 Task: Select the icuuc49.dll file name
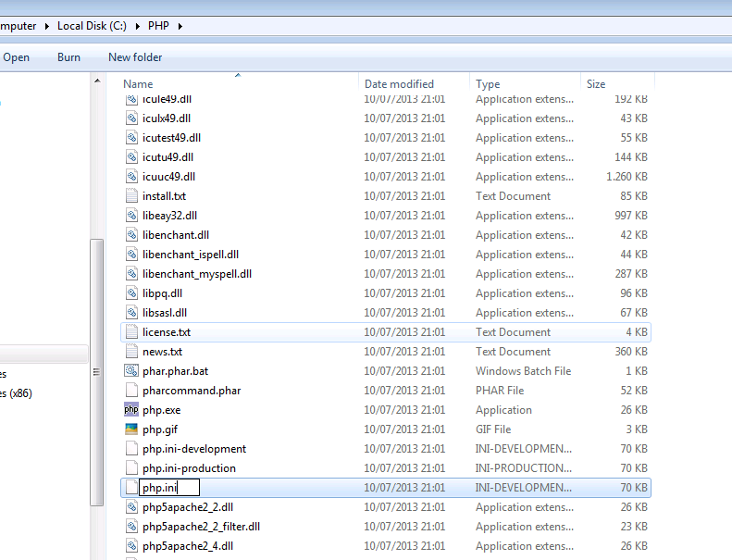[169, 177]
